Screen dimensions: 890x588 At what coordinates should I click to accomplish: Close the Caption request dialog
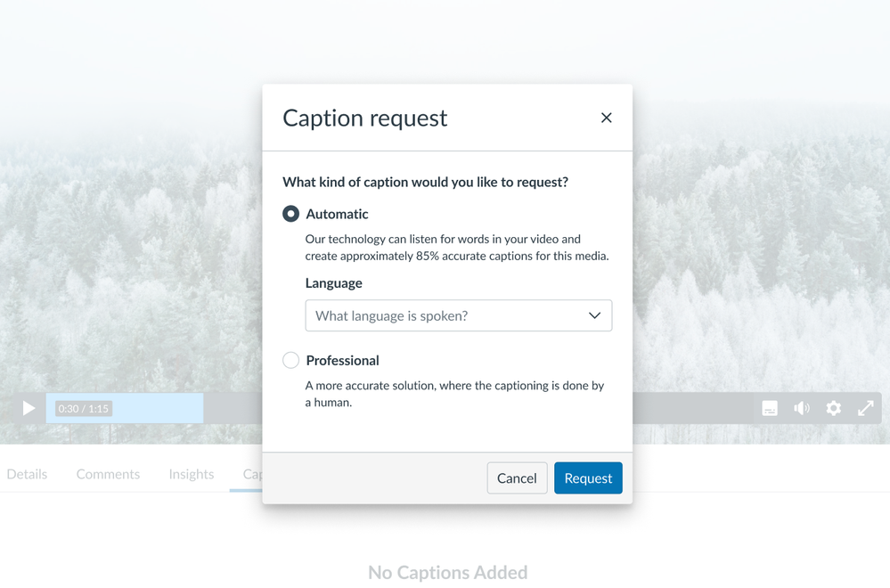pyautogui.click(x=606, y=118)
